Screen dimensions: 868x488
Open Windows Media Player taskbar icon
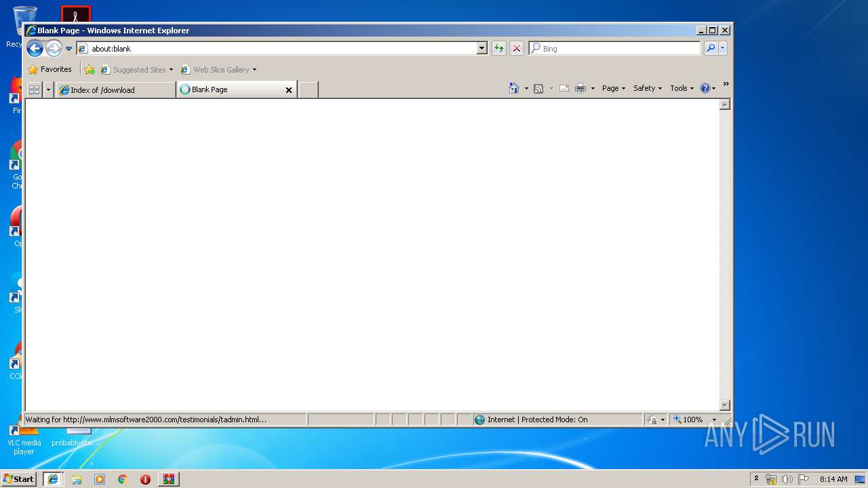coord(100,479)
